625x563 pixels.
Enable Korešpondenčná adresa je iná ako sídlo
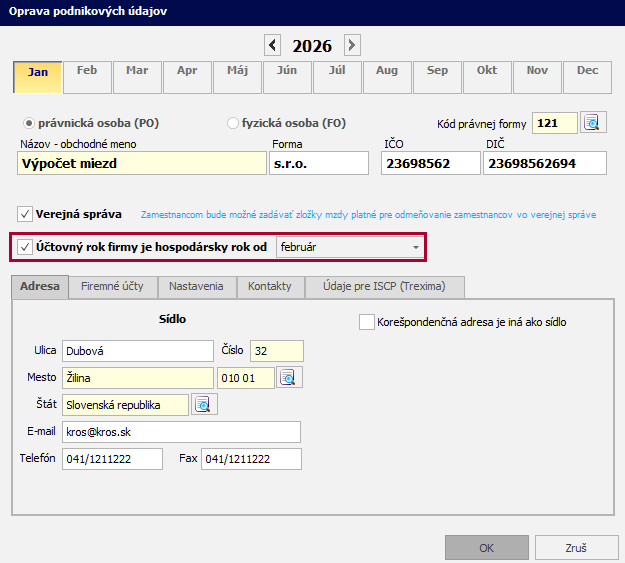(x=366, y=323)
